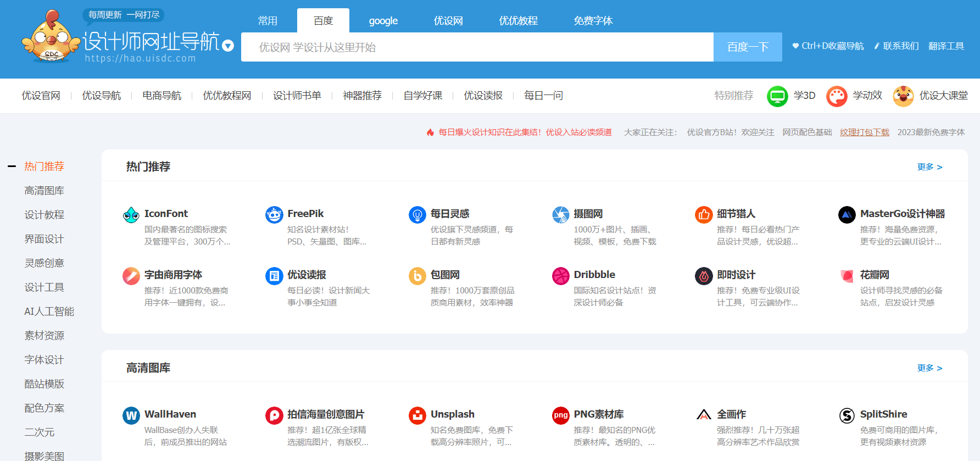Click the Unsplash red camera icon
The image size is (980, 461).
tap(417, 415)
